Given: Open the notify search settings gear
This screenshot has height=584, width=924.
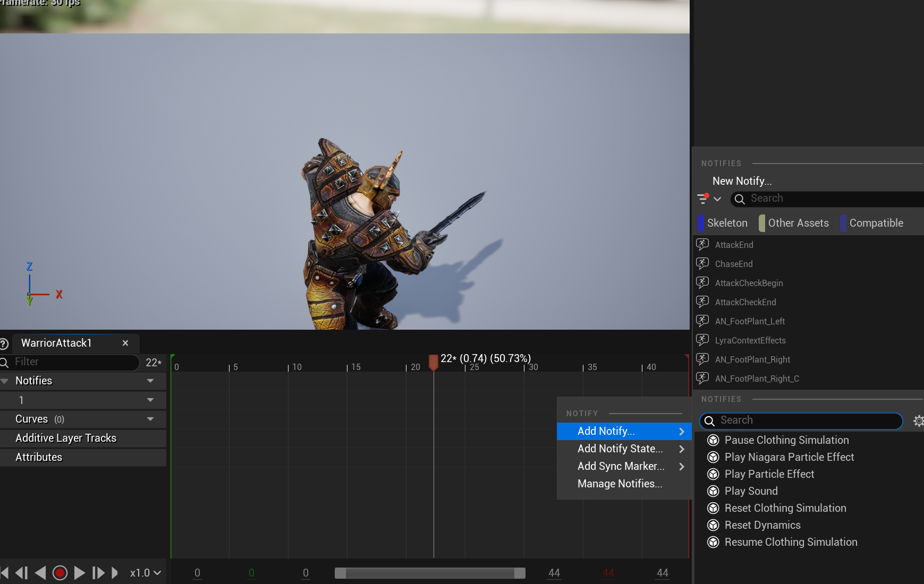Looking at the screenshot, I should coord(918,421).
